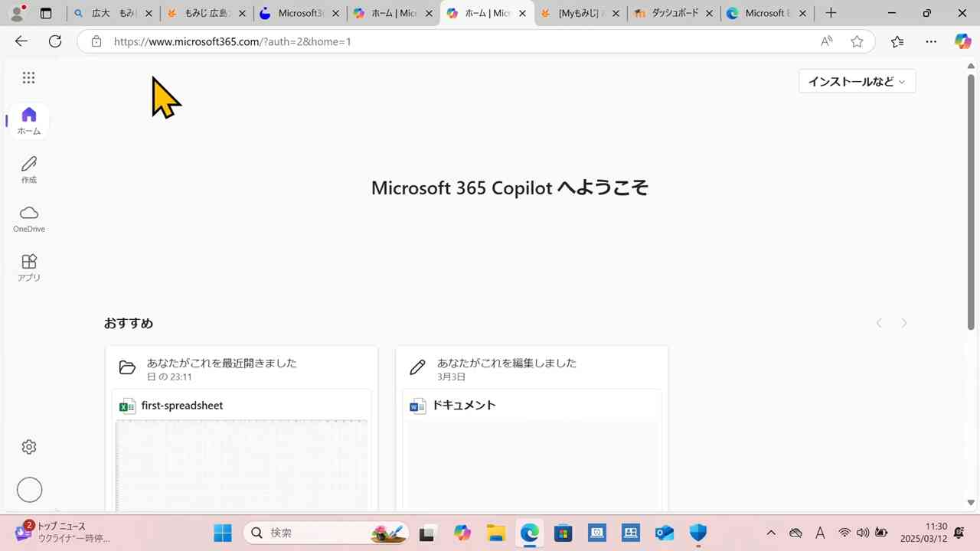Open the first-spreadsheet file
The width and height of the screenshot is (980, 551).
(182, 406)
